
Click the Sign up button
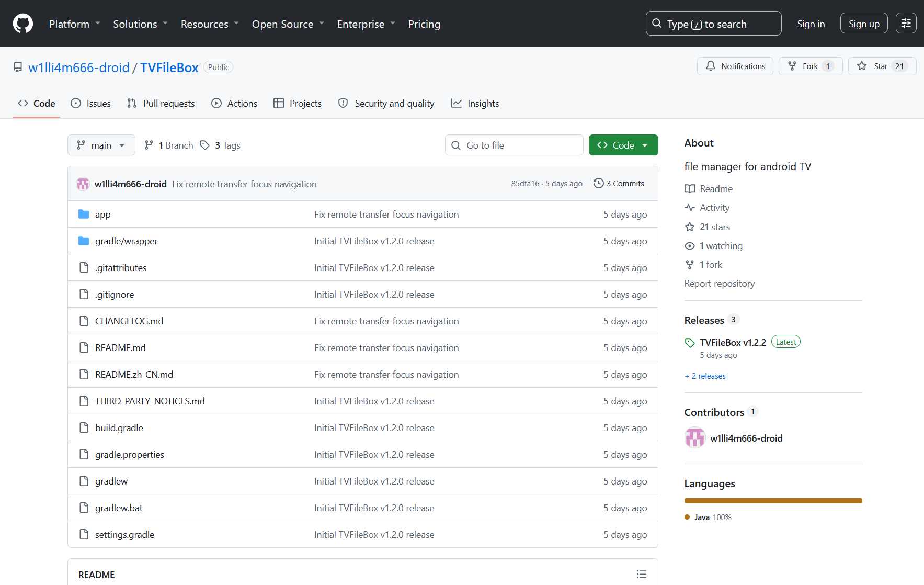tap(864, 24)
